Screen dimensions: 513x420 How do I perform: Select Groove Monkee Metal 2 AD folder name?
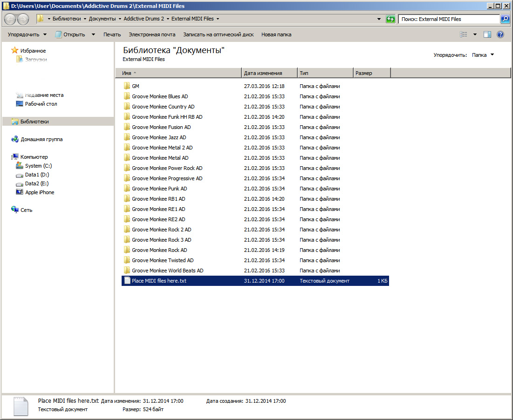[162, 148]
